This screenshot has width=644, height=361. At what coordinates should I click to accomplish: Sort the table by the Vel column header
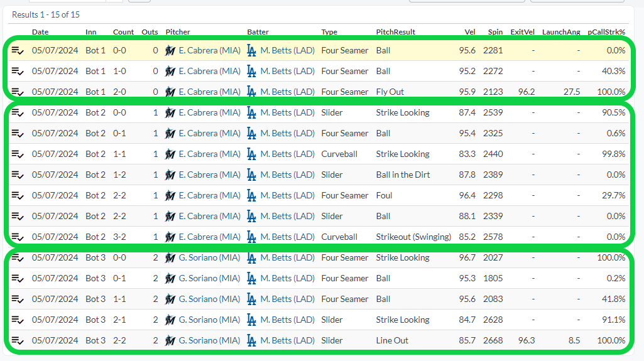pyautogui.click(x=470, y=32)
